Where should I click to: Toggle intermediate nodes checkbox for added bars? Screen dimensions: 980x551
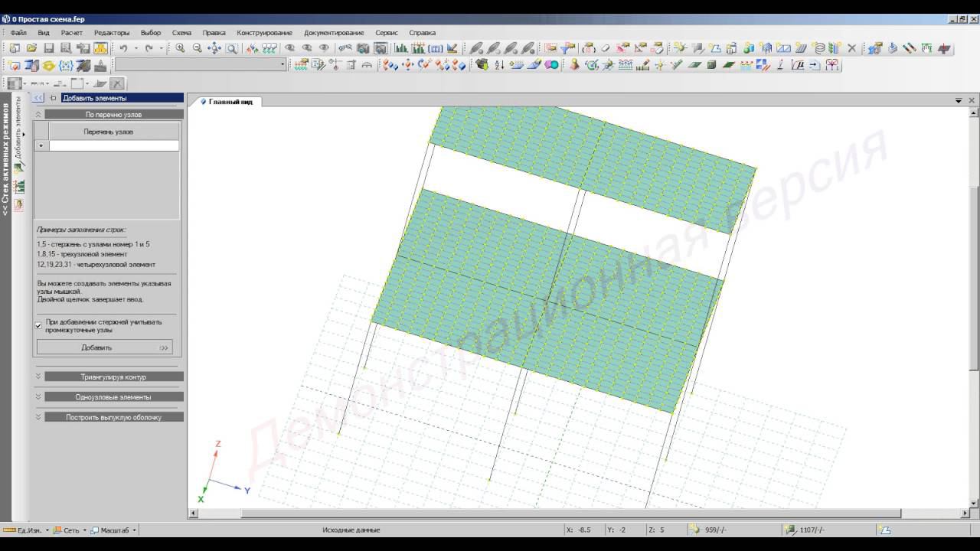tap(38, 325)
